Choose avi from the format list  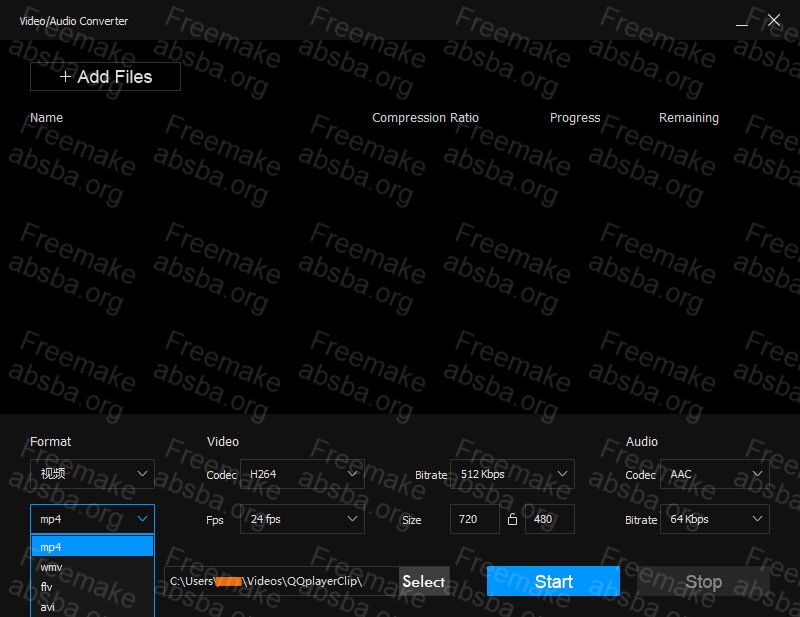(92, 607)
